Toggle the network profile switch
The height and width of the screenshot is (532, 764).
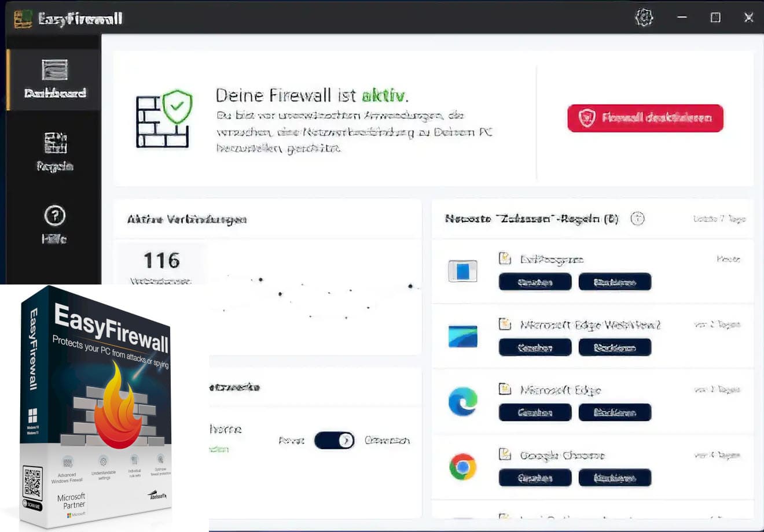coord(334,440)
